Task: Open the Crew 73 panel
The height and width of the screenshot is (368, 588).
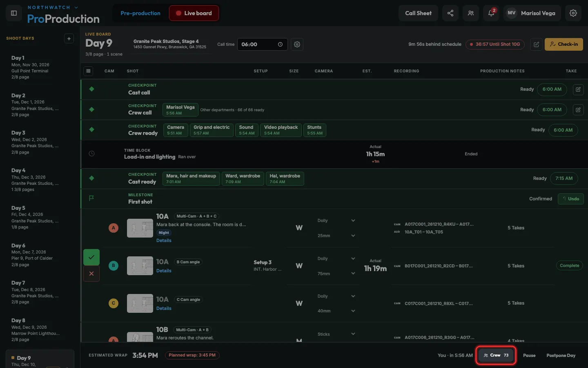Action: click(x=496, y=355)
